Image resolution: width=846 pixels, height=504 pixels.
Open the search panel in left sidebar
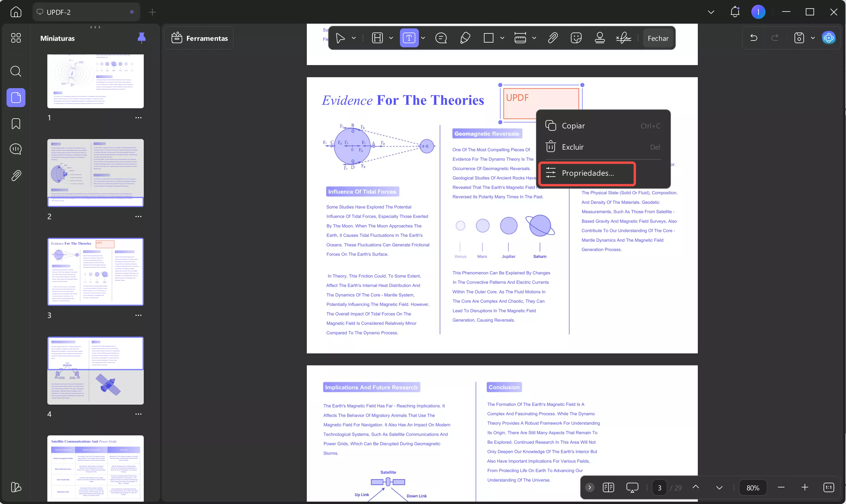click(16, 71)
